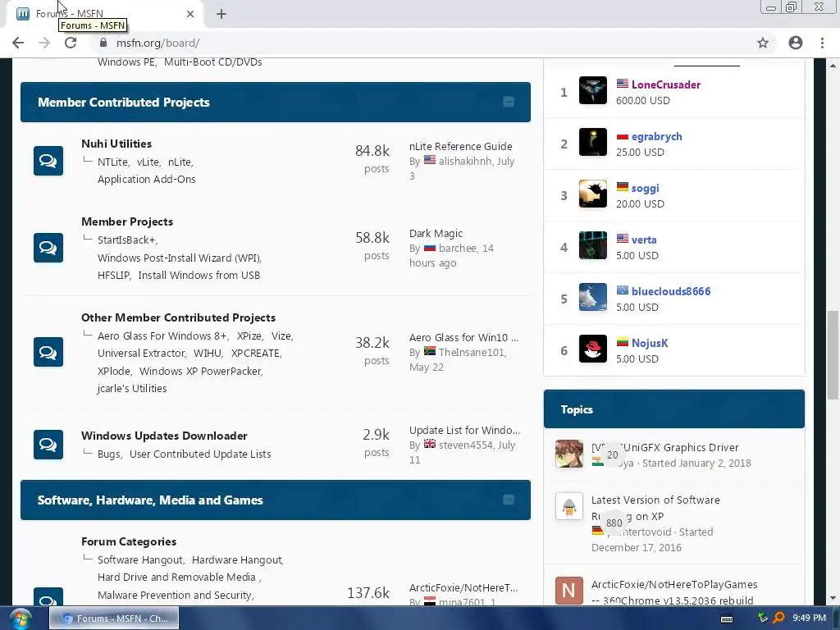
Task: Select the Forums - MSFN browser tab
Action: (x=104, y=14)
